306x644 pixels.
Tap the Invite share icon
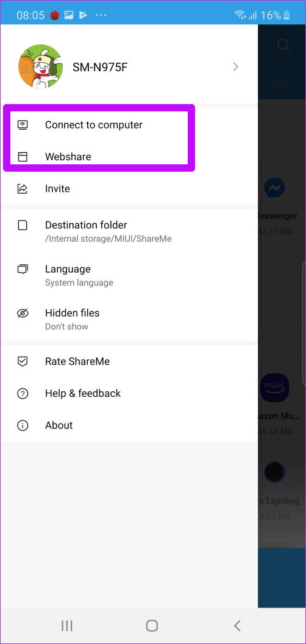(x=23, y=189)
